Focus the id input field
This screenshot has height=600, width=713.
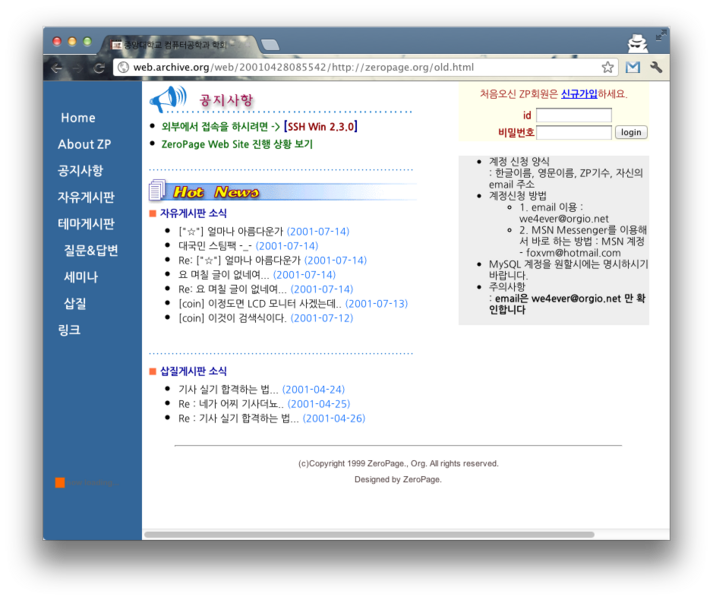[x=574, y=115]
